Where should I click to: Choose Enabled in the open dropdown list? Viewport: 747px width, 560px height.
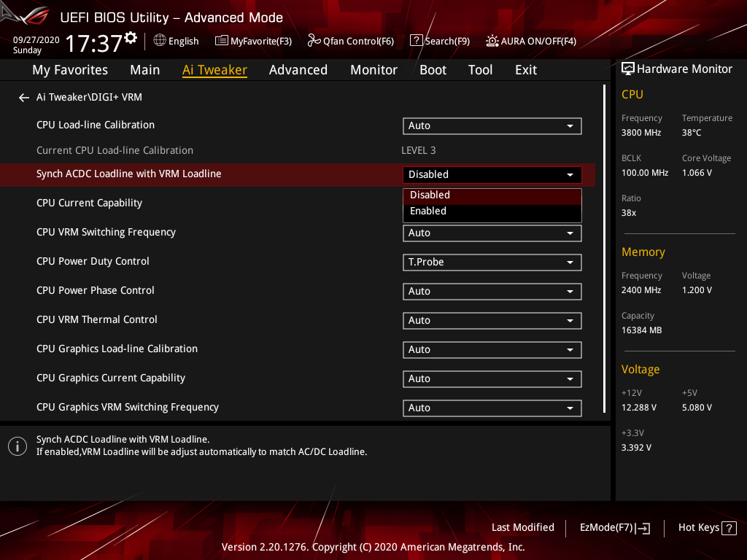click(x=492, y=211)
